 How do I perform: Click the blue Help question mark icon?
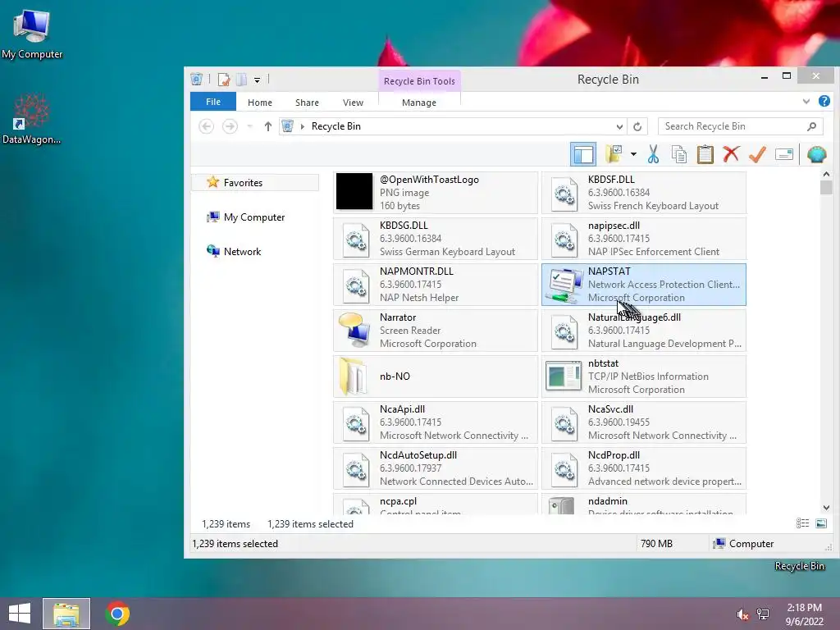pos(824,101)
